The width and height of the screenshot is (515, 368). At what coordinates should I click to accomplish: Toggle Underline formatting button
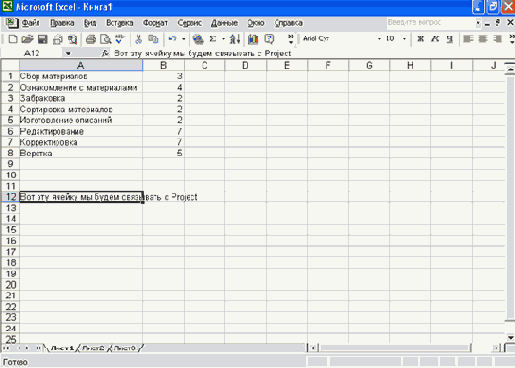coord(450,39)
